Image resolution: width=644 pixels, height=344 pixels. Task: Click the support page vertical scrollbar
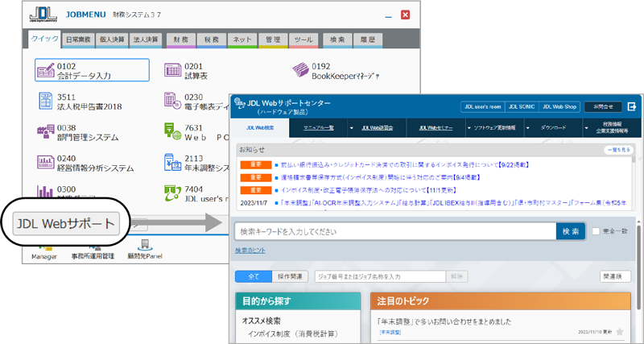639,267
